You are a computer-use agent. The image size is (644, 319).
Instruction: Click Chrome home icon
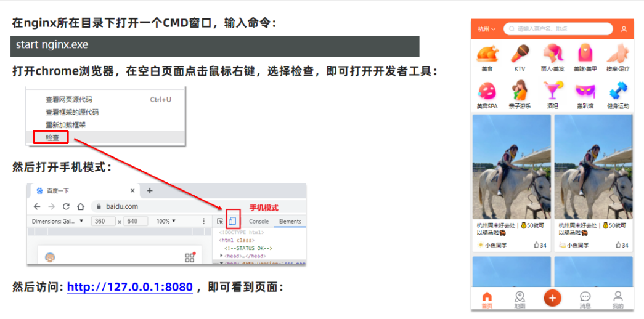pos(81,206)
